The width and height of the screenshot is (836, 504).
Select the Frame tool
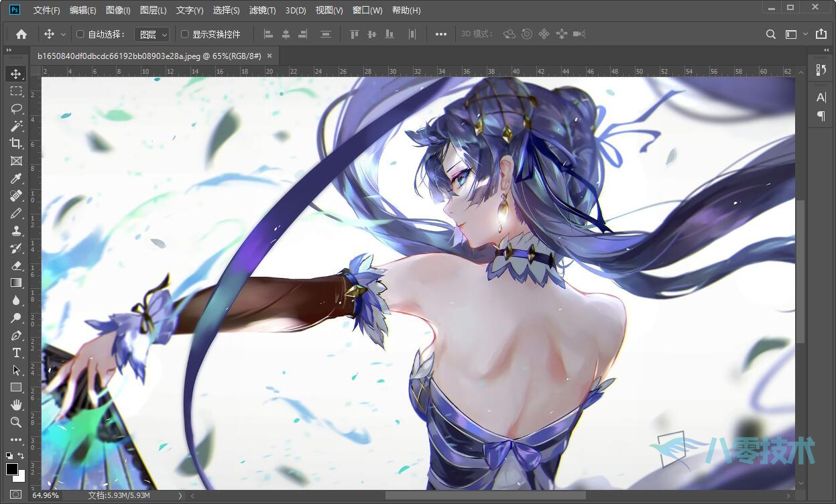(x=16, y=161)
